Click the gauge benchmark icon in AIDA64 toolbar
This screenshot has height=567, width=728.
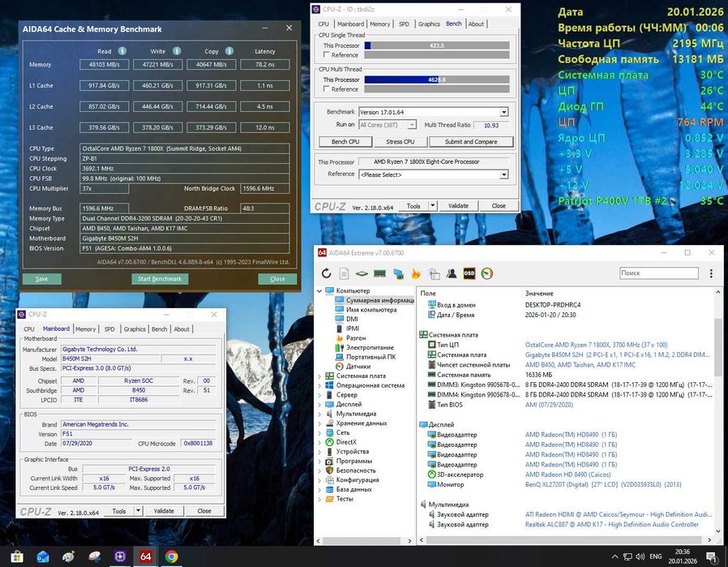pos(487,273)
